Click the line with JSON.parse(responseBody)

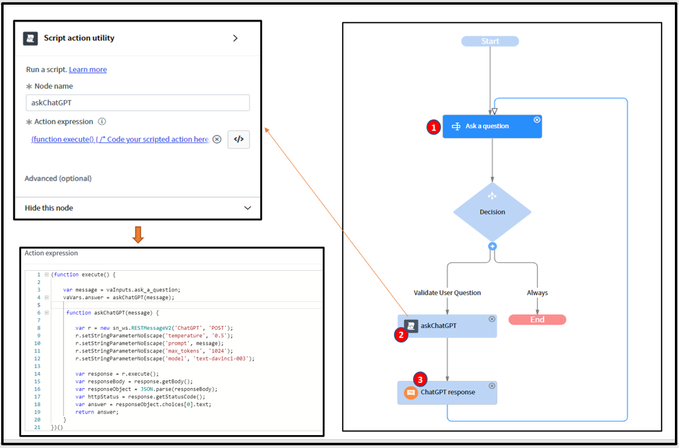click(146, 389)
